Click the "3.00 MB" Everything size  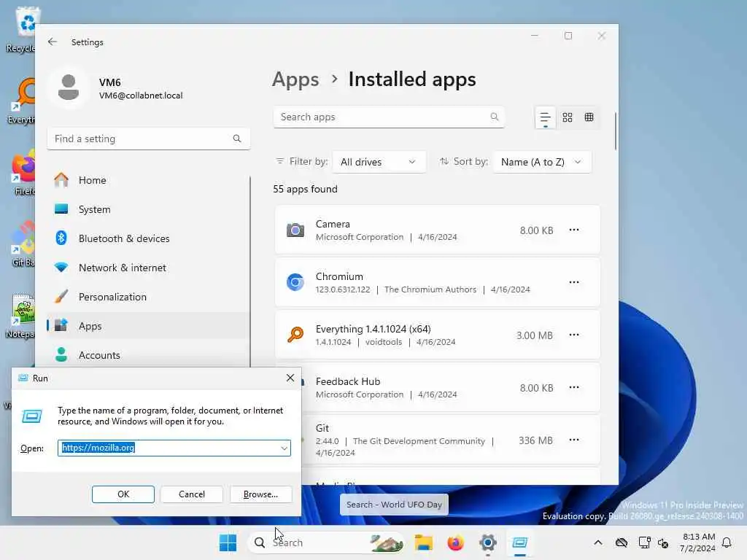(535, 335)
